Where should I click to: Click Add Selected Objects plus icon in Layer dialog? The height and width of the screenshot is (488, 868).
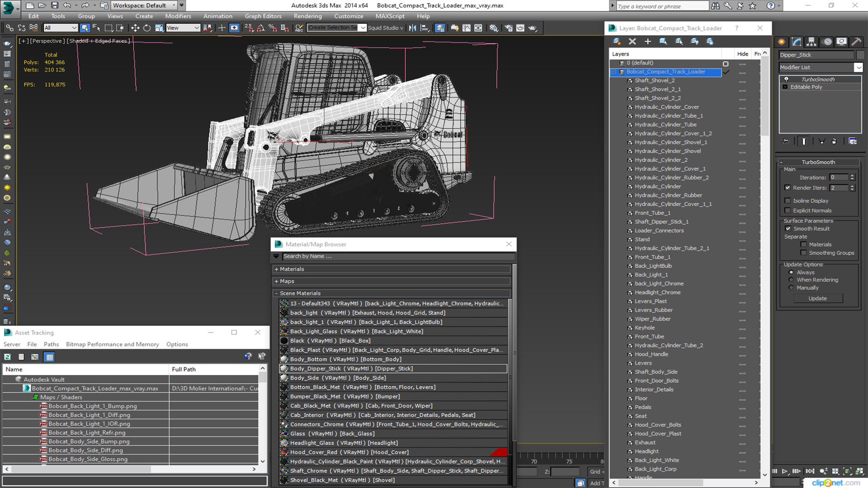tap(648, 42)
